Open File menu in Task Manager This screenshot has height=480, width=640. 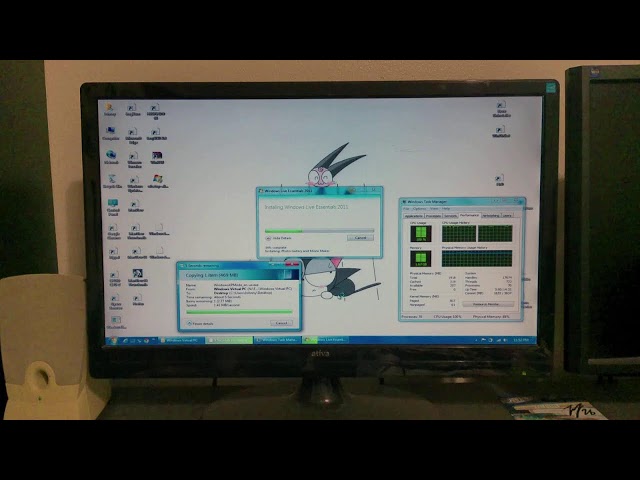406,209
